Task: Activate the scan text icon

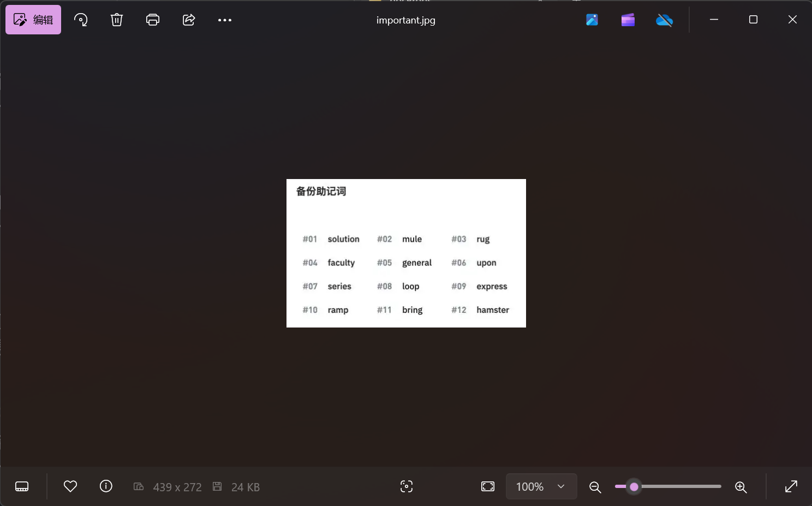Action: [407, 486]
